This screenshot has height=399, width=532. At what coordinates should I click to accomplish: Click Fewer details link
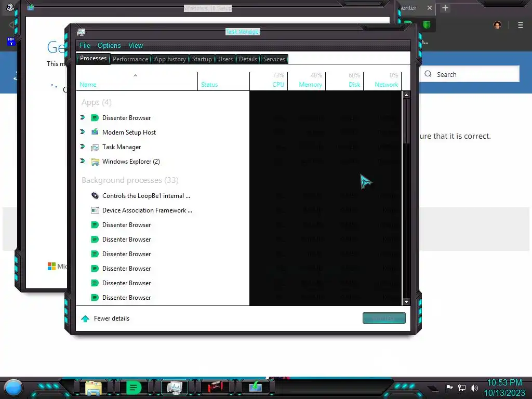point(112,318)
